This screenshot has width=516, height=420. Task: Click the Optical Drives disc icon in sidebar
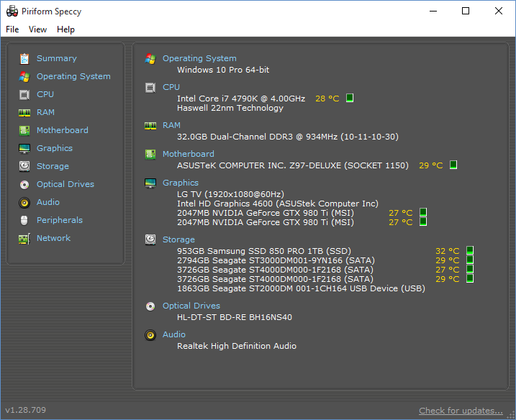click(24, 185)
